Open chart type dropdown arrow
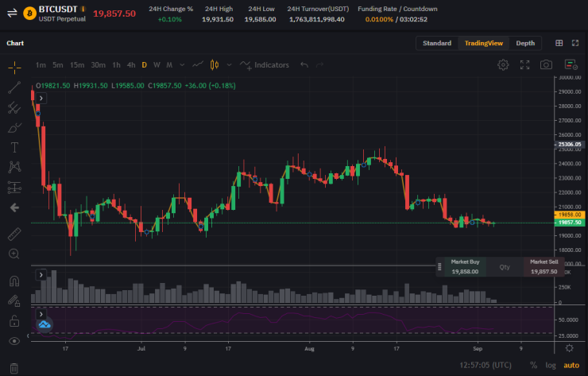The width and height of the screenshot is (588, 376). click(229, 65)
